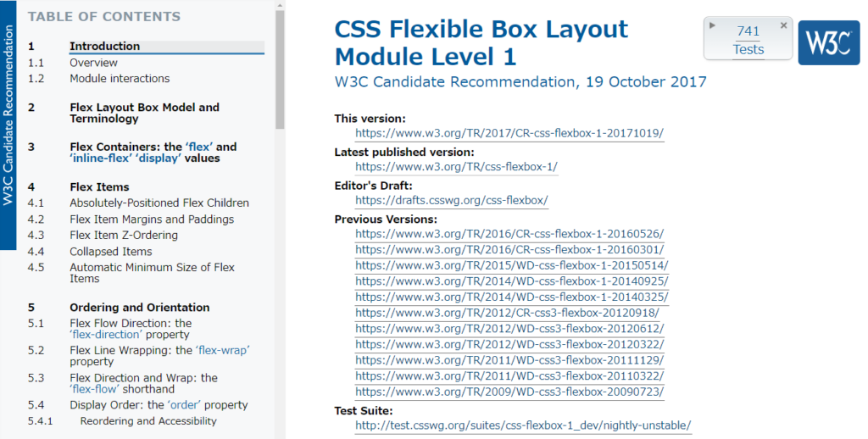Open previous version WD-css-flexbox-1-20140925
This screenshot has width=868, height=439.
click(x=511, y=281)
